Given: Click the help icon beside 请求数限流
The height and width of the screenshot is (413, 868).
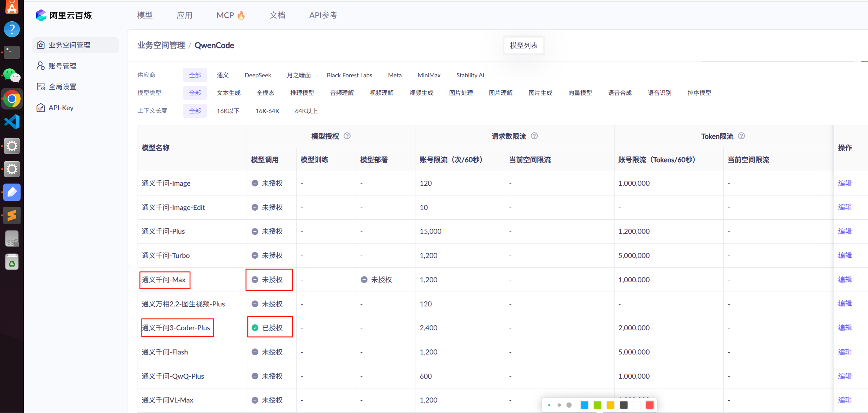Looking at the screenshot, I should (x=534, y=136).
